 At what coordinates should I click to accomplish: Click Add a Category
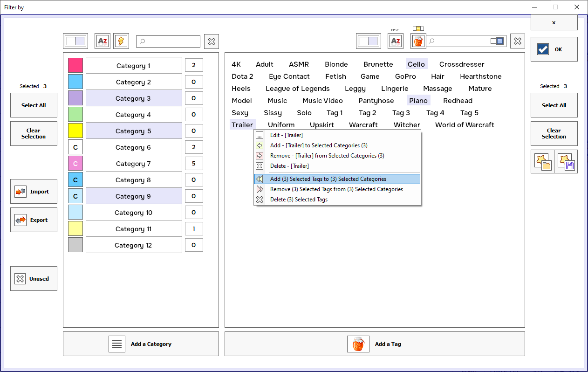[141, 344]
